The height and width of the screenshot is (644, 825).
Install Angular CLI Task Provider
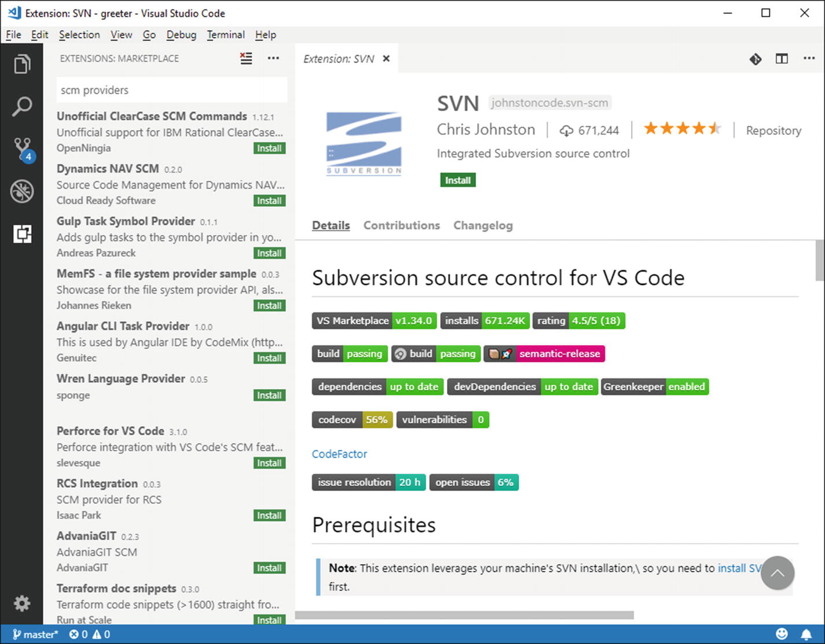(269, 358)
